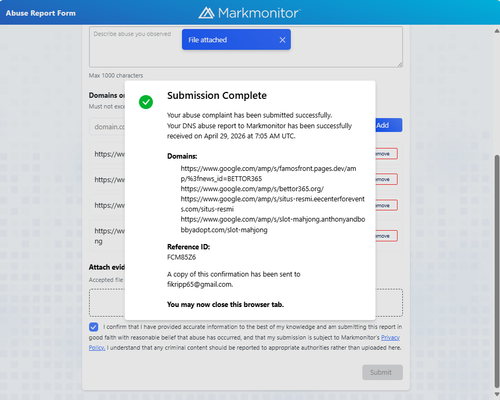The width and height of the screenshot is (500, 400).
Task: Open the Privacy Policy link
Action: coord(390,337)
